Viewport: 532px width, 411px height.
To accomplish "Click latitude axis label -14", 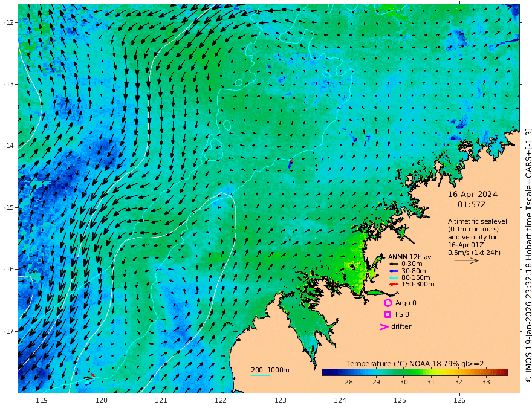I will click(x=9, y=146).
